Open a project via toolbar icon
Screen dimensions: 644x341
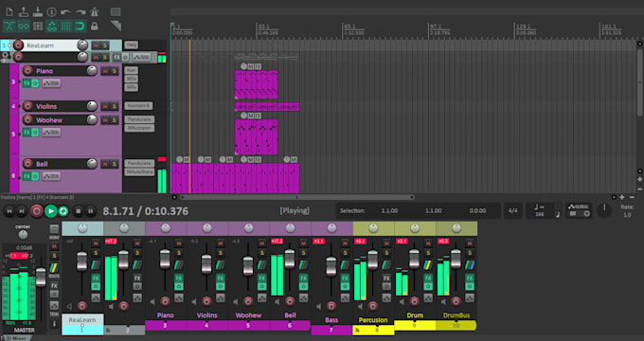tap(24, 12)
